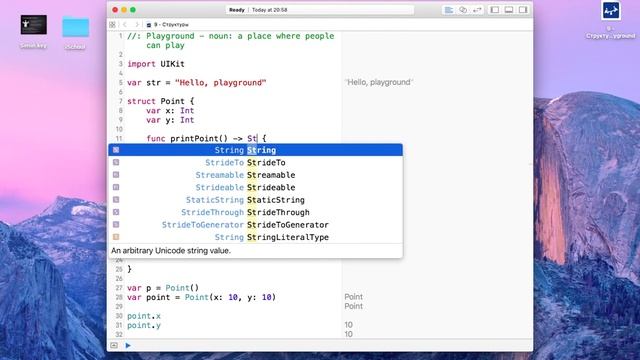Click the Ready status field in the title bar
Image resolution: width=640 pixels, height=360 pixels.
[320, 10]
